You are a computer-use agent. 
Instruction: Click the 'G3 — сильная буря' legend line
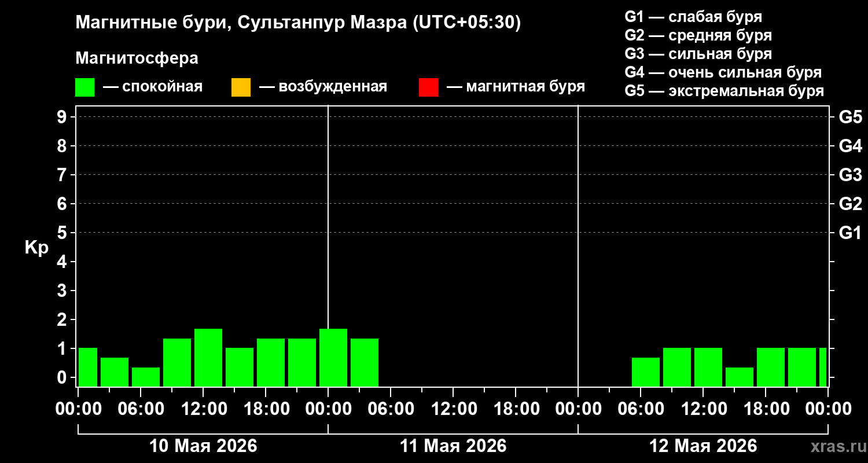tap(698, 54)
